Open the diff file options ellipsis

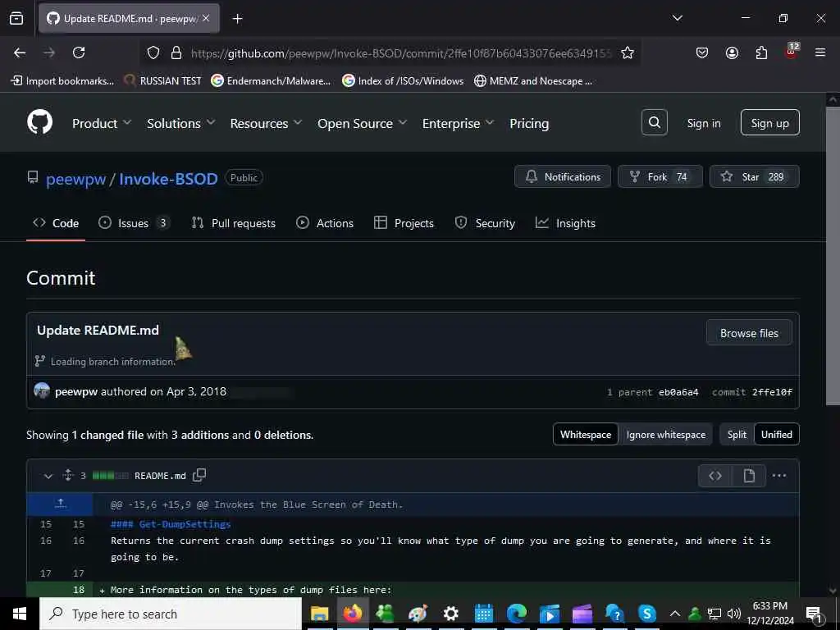pos(779,476)
